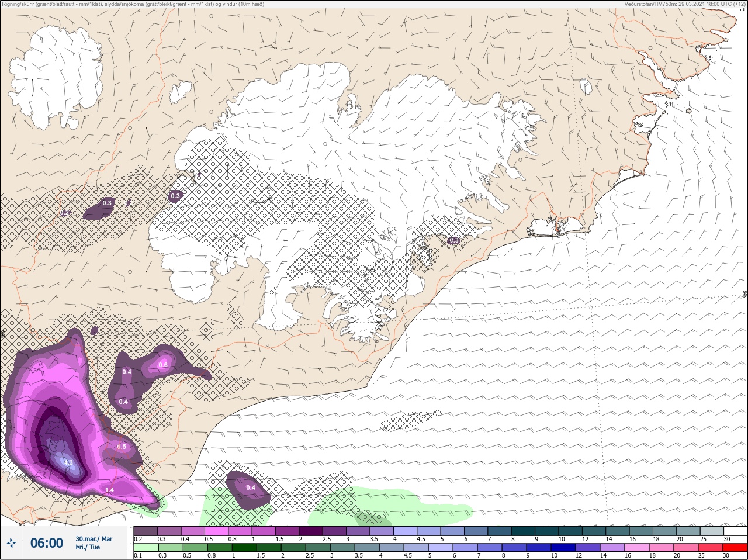Image resolution: width=748 pixels, height=560 pixels.
Task: Click the Veðurstofan/HM750m model run caption
Action: click(685, 4)
